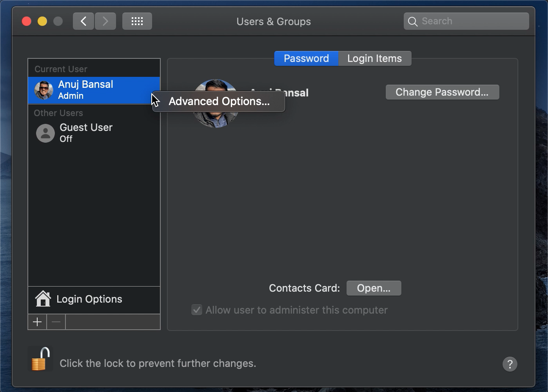Screen dimensions: 548x392
Task: Click the plus icon to add a user
Action: click(x=37, y=321)
